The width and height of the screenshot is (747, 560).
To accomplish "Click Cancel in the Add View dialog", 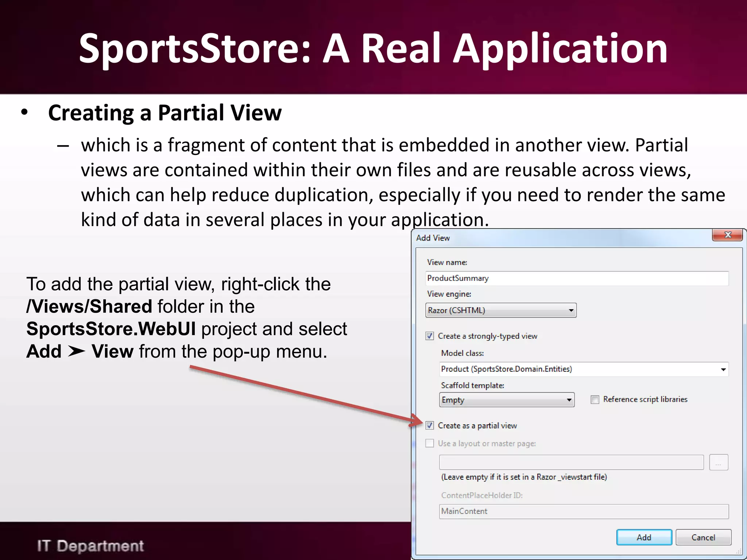I will click(x=703, y=537).
